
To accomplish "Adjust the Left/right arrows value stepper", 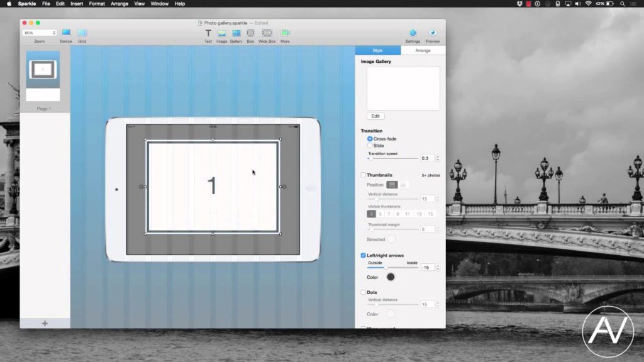I will [438, 268].
